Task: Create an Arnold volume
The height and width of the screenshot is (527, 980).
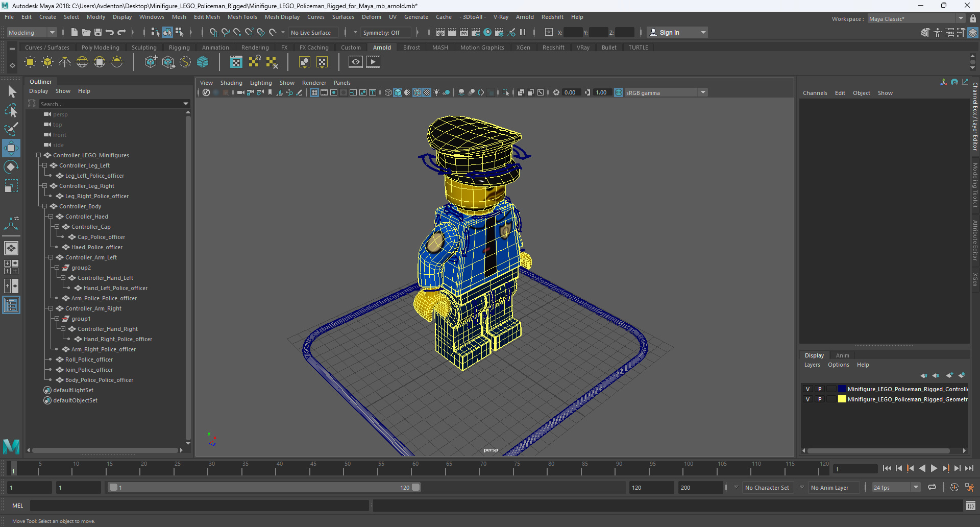Action: click(203, 62)
